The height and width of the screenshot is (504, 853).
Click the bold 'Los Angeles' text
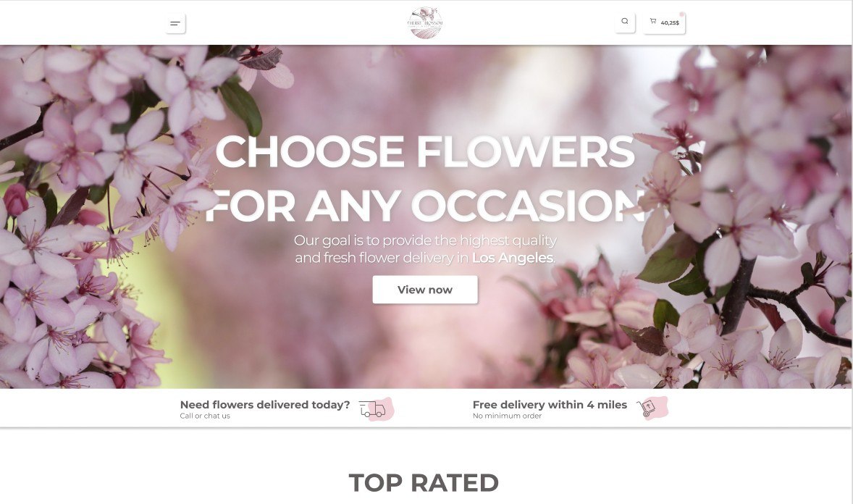pyautogui.click(x=513, y=258)
